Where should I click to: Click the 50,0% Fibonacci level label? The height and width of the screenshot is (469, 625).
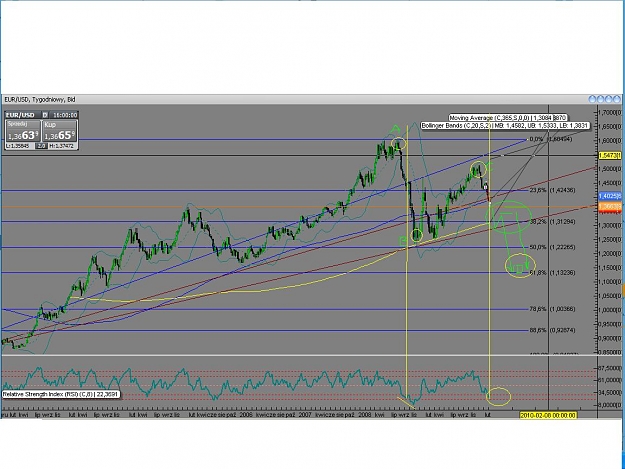tap(552, 247)
